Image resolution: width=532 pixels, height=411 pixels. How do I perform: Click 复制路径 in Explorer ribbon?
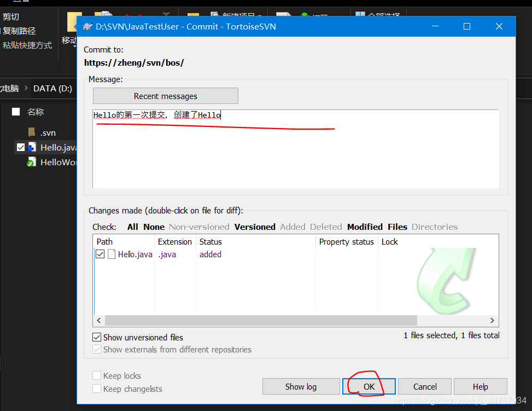[19, 31]
